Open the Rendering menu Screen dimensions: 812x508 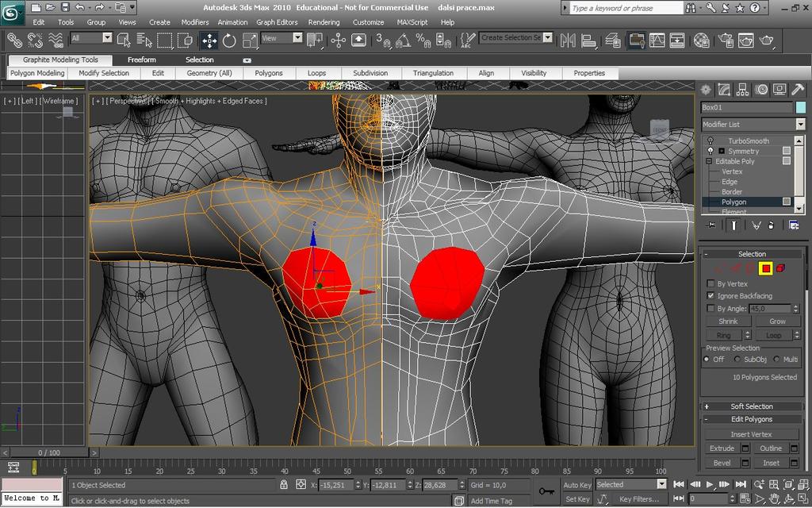click(x=324, y=22)
